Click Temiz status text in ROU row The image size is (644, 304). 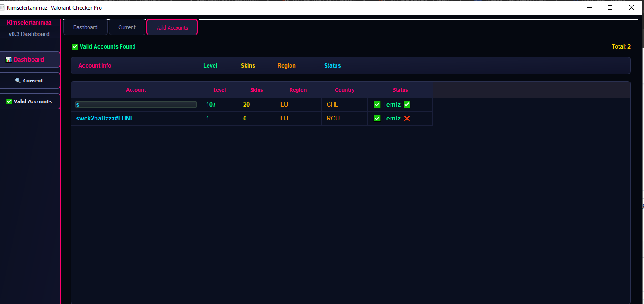(x=392, y=119)
